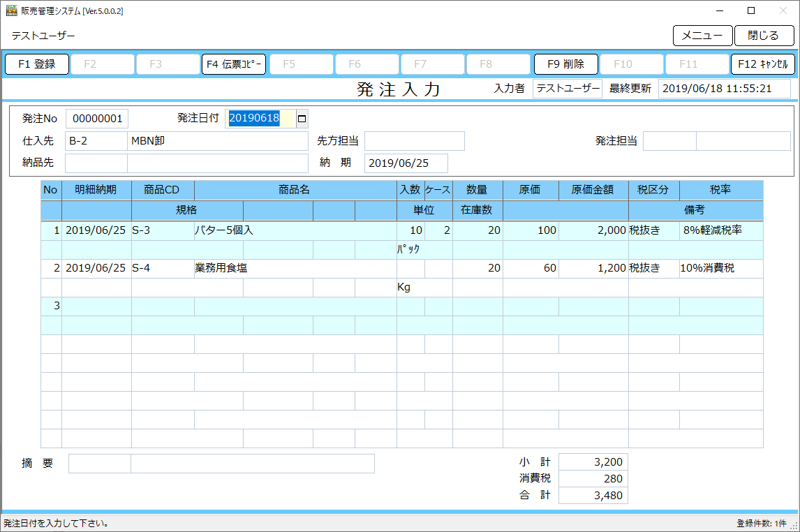This screenshot has width=800, height=532.
Task: Click the 規格 column header
Action: (x=187, y=210)
